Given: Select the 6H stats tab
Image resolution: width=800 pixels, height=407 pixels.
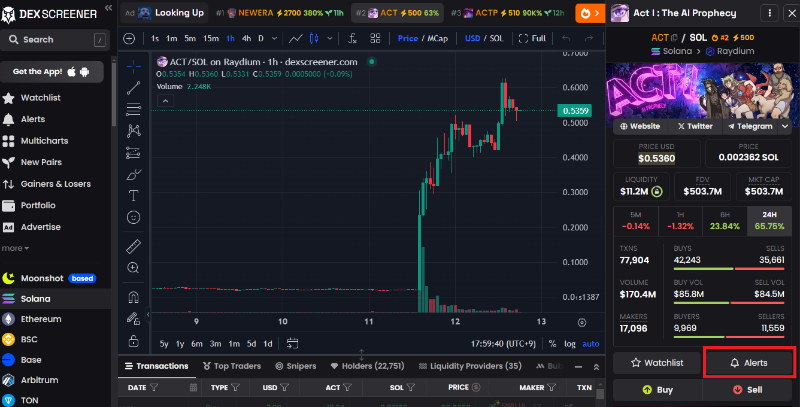Looking at the screenshot, I should (724, 221).
